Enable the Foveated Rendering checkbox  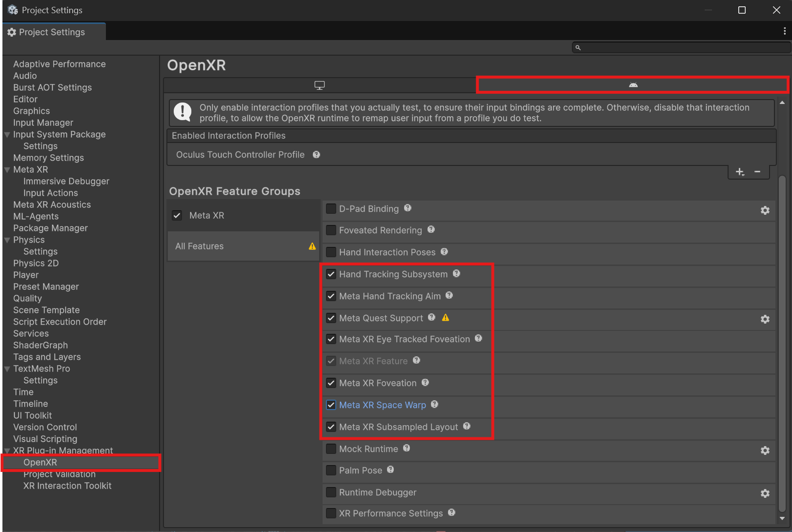[x=331, y=230]
